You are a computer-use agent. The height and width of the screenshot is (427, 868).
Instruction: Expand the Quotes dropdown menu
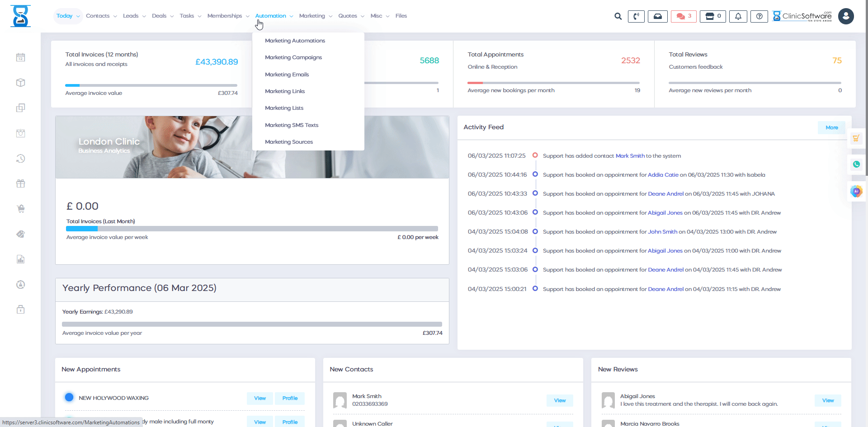(348, 15)
